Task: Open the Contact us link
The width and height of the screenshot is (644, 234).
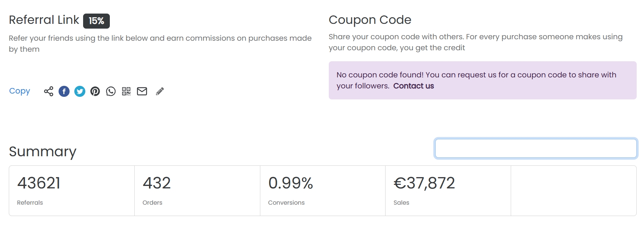Action: (413, 86)
